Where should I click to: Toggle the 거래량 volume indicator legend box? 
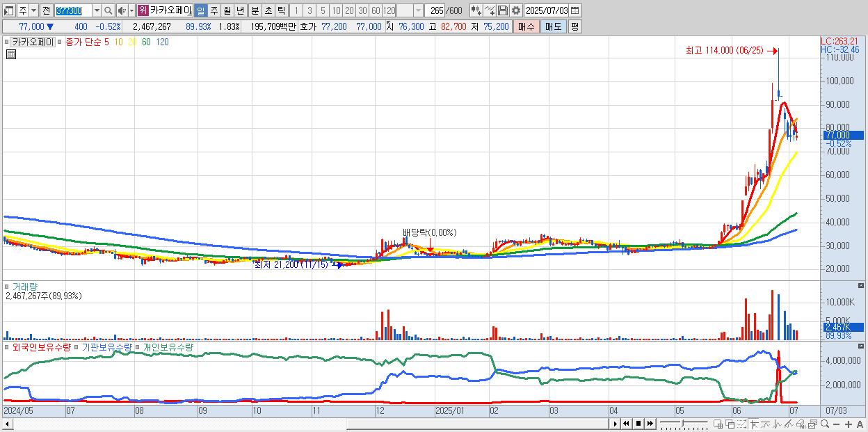[8, 286]
